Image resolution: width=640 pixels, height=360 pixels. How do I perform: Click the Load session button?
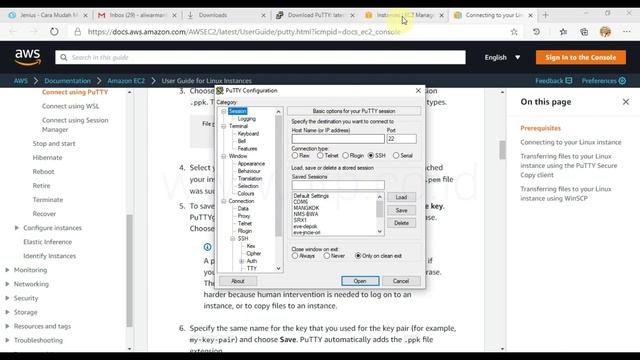click(x=401, y=197)
